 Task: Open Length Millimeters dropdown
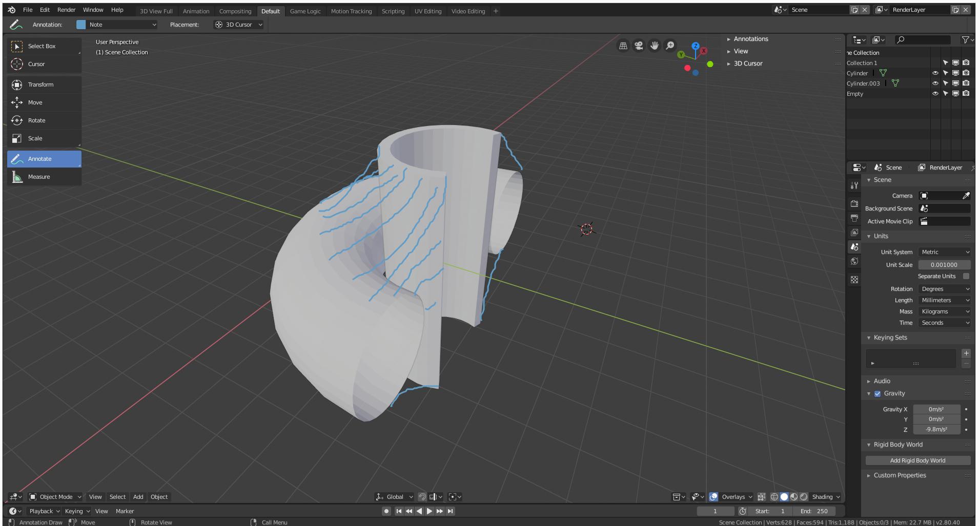[x=944, y=300]
